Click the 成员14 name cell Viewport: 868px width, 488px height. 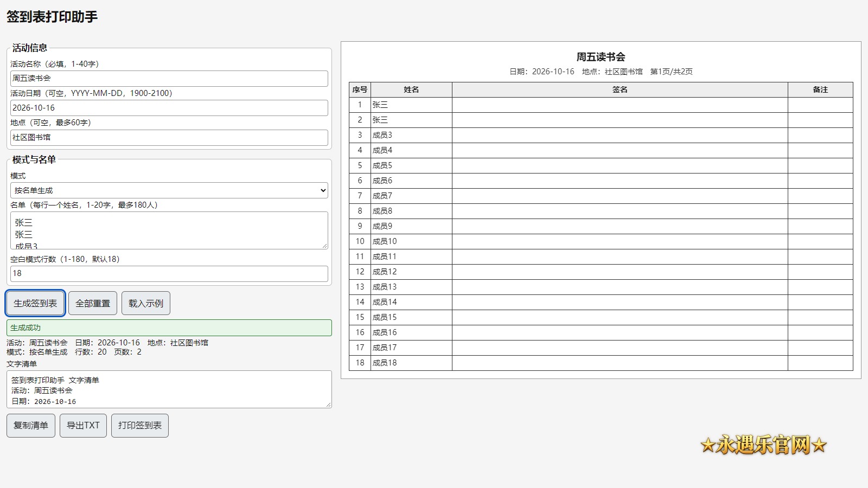[x=411, y=303]
